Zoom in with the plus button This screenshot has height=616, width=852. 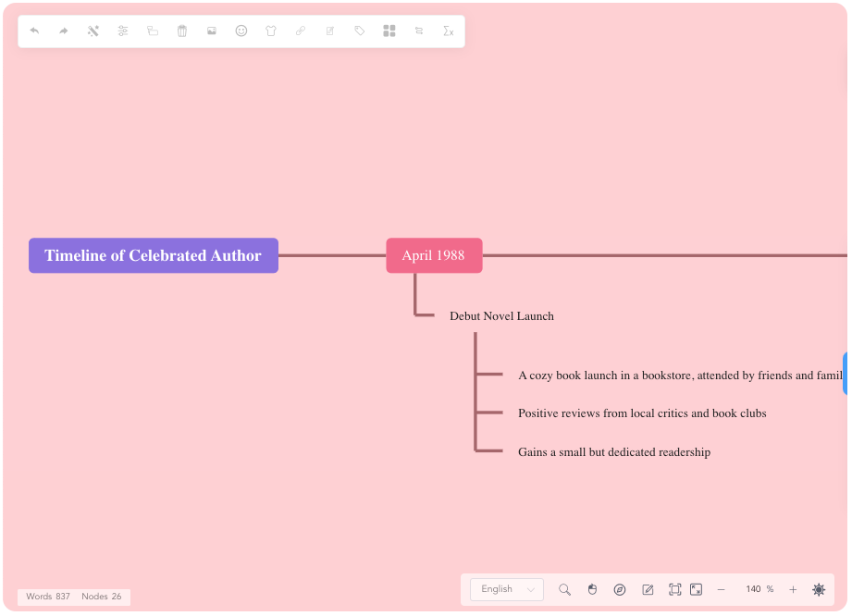tap(793, 590)
